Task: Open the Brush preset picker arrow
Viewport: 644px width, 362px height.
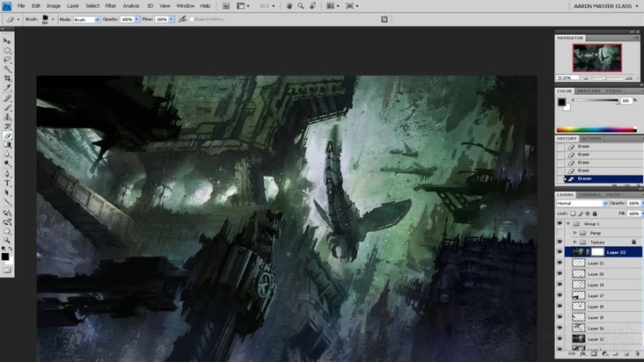Action: click(x=53, y=19)
